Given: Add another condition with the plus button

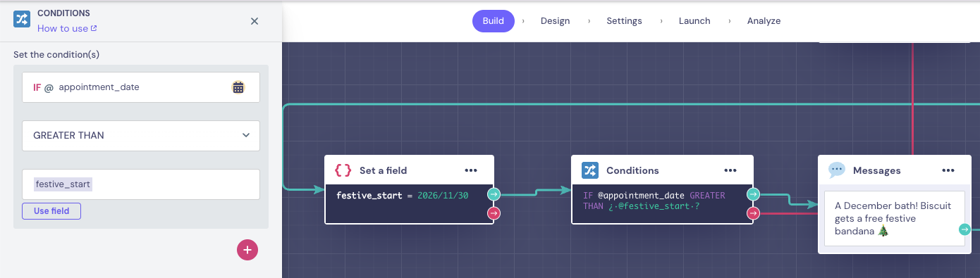Looking at the screenshot, I should point(247,250).
